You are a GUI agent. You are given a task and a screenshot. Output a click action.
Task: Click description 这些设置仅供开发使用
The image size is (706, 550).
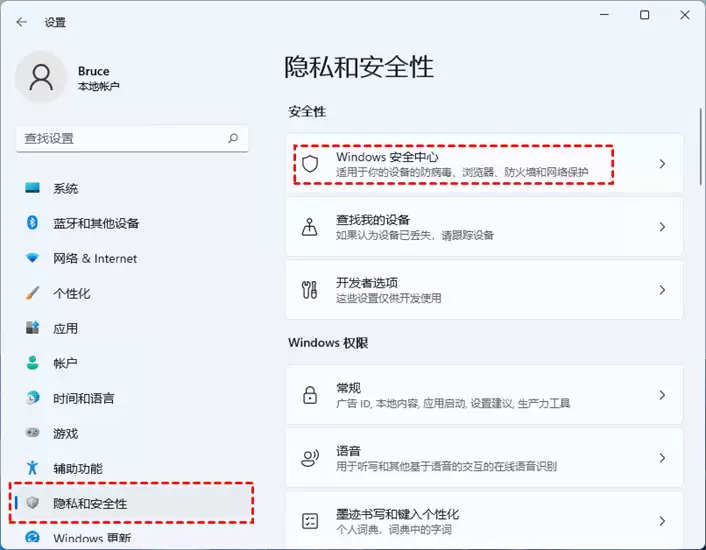(x=389, y=298)
